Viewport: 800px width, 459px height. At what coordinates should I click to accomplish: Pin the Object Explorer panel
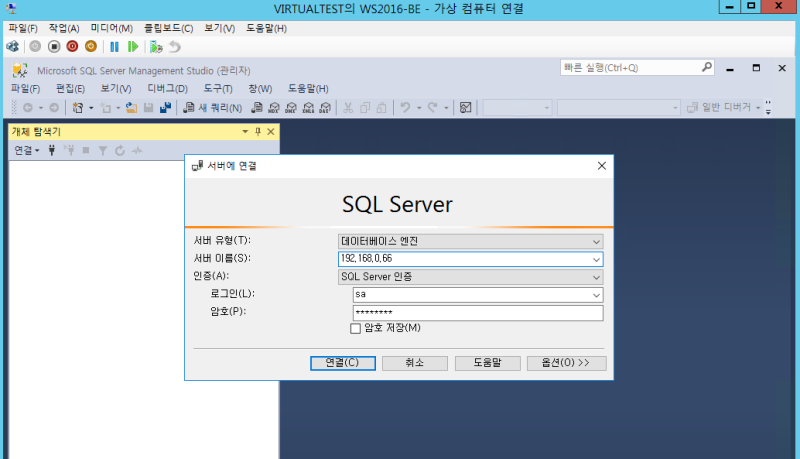pos(258,132)
